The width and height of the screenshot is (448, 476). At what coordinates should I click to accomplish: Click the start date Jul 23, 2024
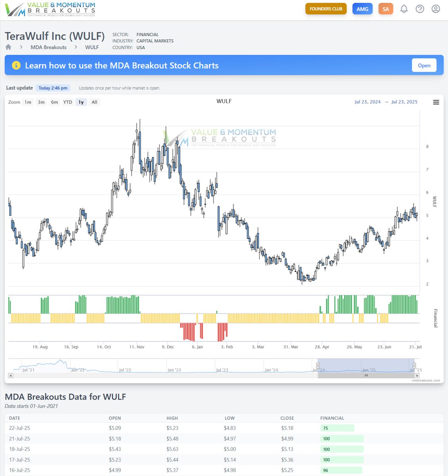[367, 102]
